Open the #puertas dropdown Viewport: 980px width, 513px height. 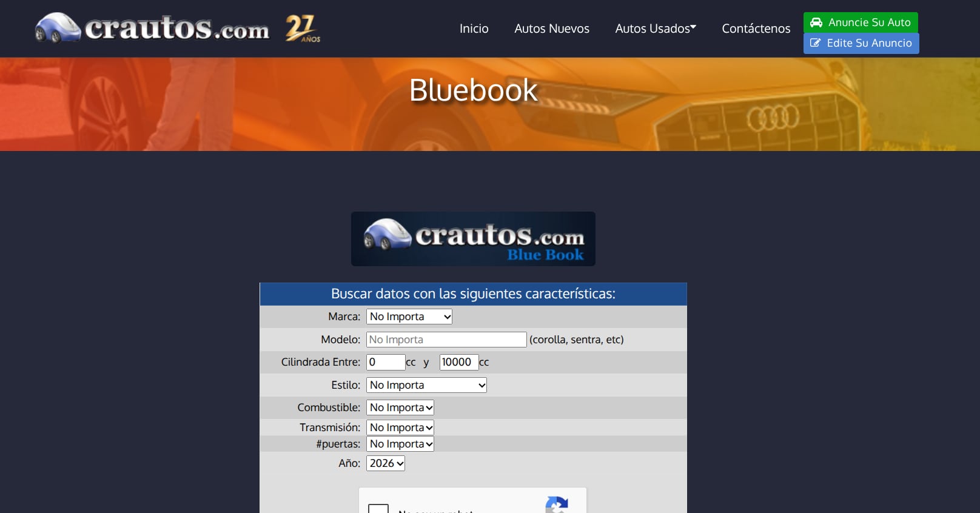(x=400, y=444)
